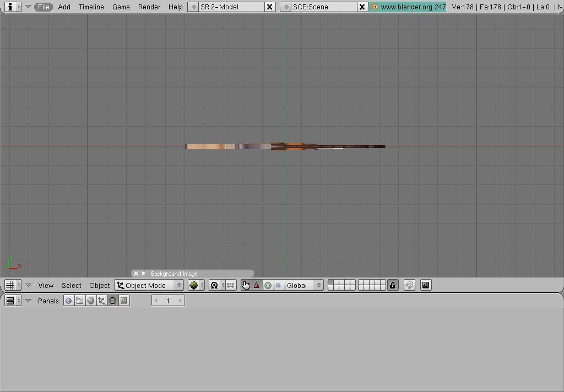564x392 pixels.
Task: Expand the SR:2-Model screen selector
Action: [193, 7]
